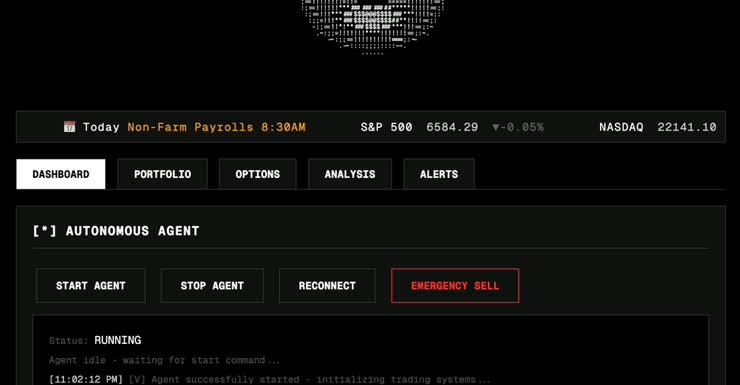Click the S&P 500 ticker label
Screen dimensions: 740x385
coord(387,127)
